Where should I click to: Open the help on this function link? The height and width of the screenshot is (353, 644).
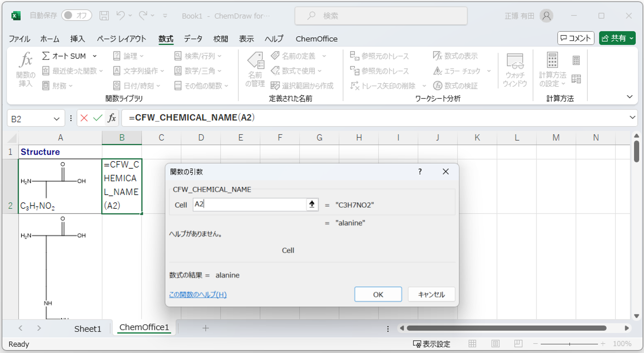point(198,294)
